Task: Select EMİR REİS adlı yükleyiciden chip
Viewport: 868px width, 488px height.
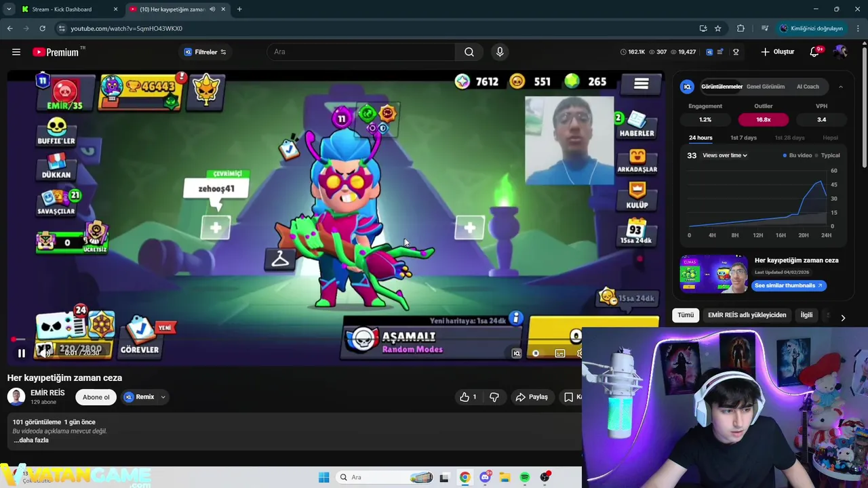Action: pos(747,314)
